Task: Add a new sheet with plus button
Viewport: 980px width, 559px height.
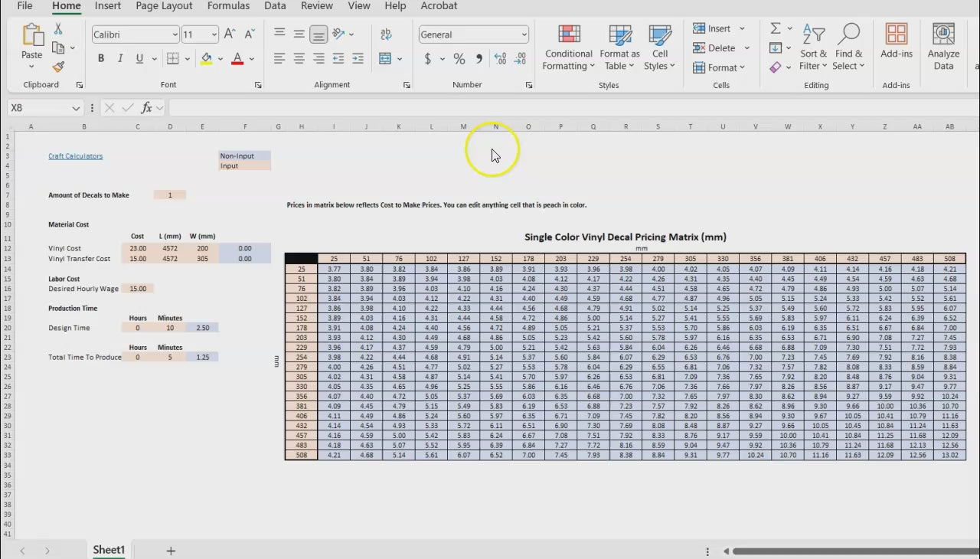Action: [171, 551]
